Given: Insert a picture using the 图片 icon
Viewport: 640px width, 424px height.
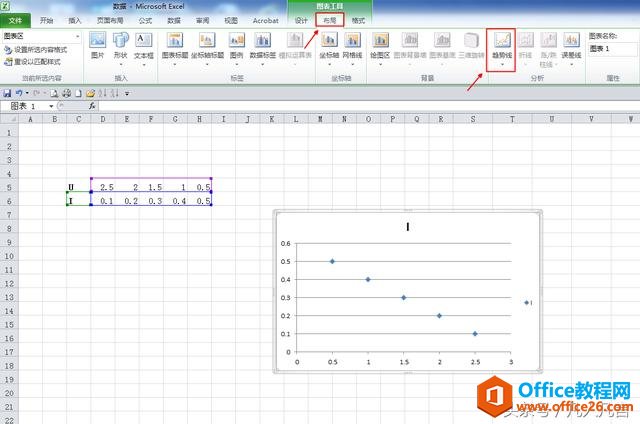Looking at the screenshot, I should click(98, 40).
